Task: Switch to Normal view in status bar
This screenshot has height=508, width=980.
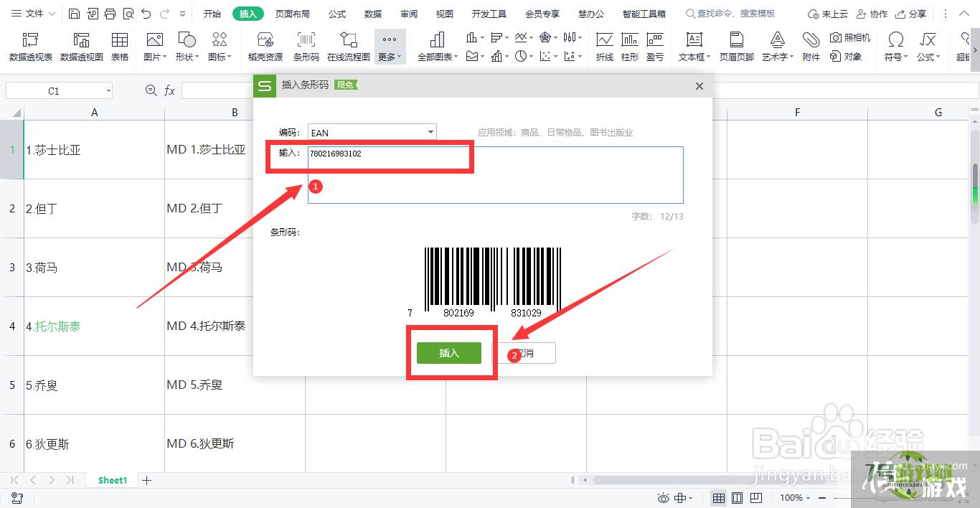Action: click(718, 498)
